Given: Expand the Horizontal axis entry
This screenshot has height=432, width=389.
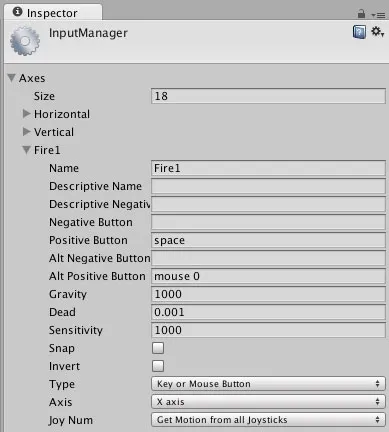Looking at the screenshot, I should pyautogui.click(x=26, y=114).
